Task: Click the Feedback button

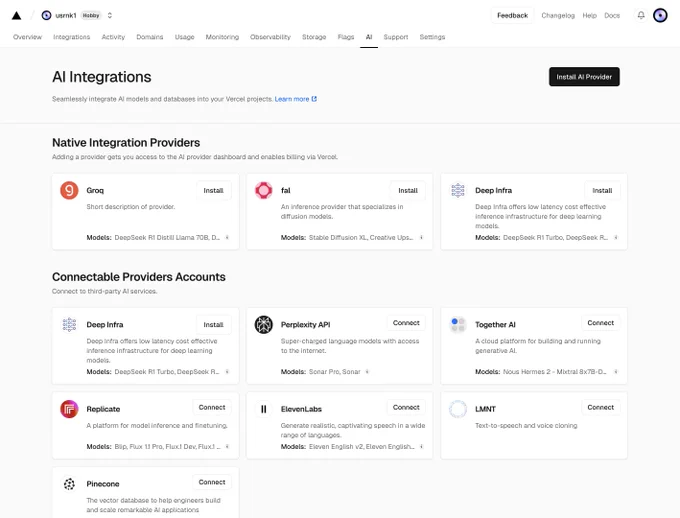Action: pos(512,16)
